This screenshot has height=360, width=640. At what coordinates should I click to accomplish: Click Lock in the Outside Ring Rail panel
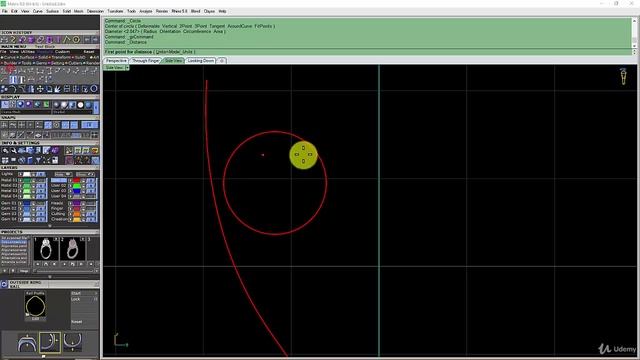(x=76, y=299)
